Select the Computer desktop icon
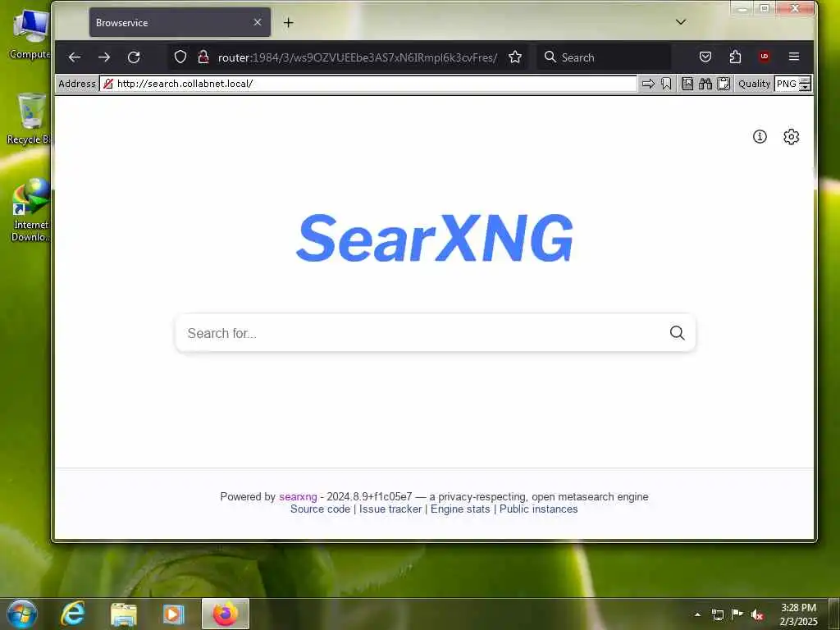The image size is (840, 630). [30, 34]
